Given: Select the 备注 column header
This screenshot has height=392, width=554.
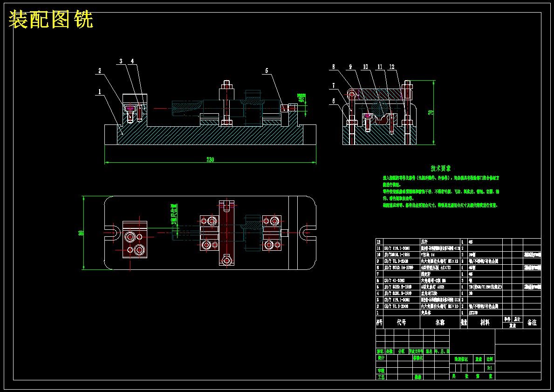Looking at the screenshot, I should (532, 323).
